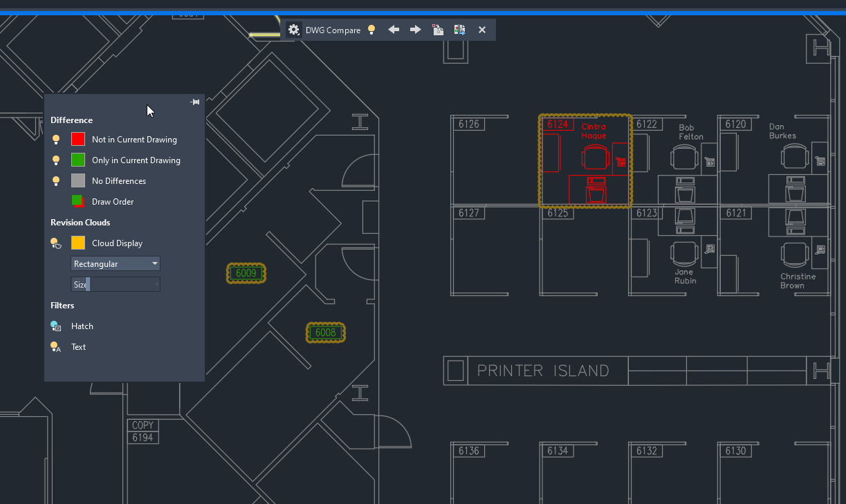Toggle visibility of Only in Current Drawing
The height and width of the screenshot is (504, 846).
[x=57, y=160]
